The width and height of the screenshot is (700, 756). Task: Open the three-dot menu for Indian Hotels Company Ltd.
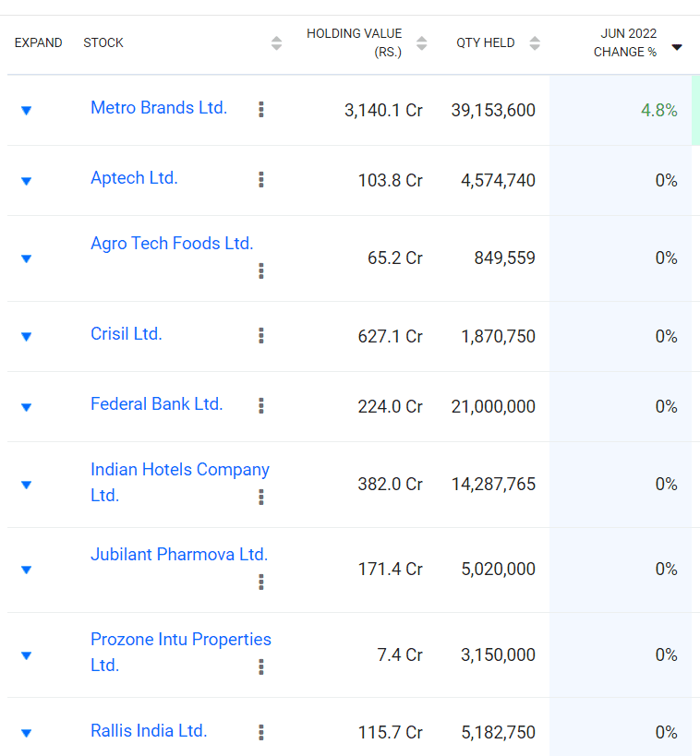[x=261, y=498]
